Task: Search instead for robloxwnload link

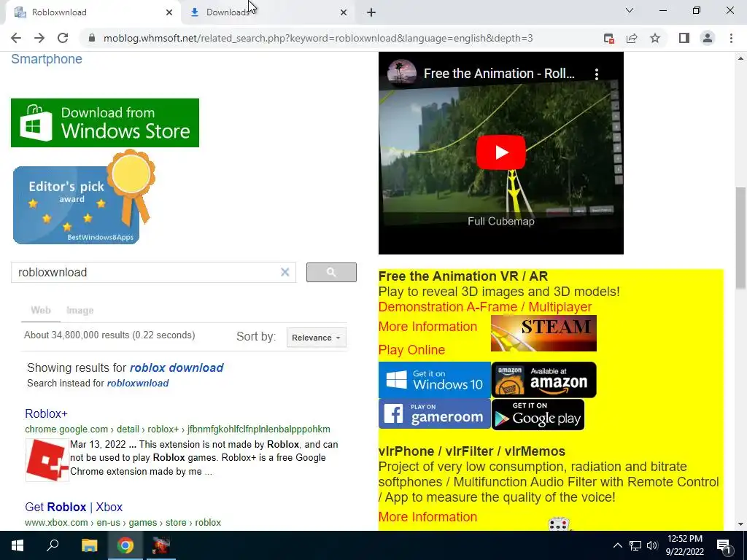Action: point(138,383)
